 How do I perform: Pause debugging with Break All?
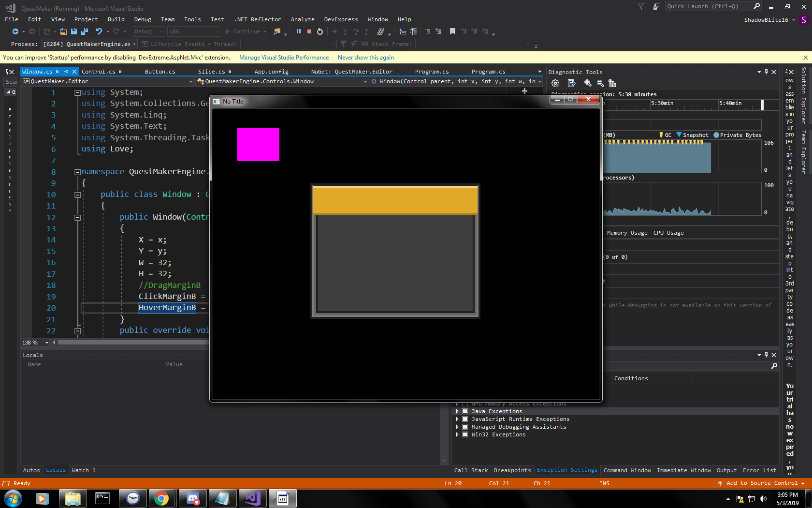[299, 31]
